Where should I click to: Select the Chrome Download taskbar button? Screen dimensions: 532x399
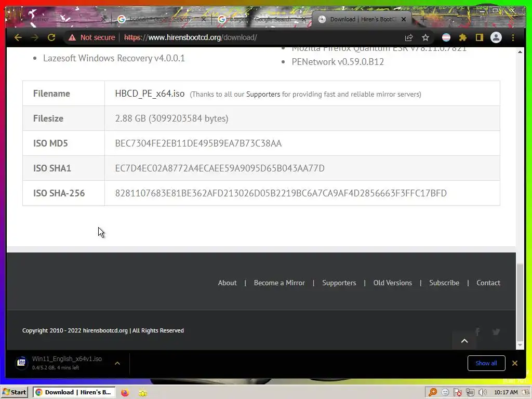74,392
